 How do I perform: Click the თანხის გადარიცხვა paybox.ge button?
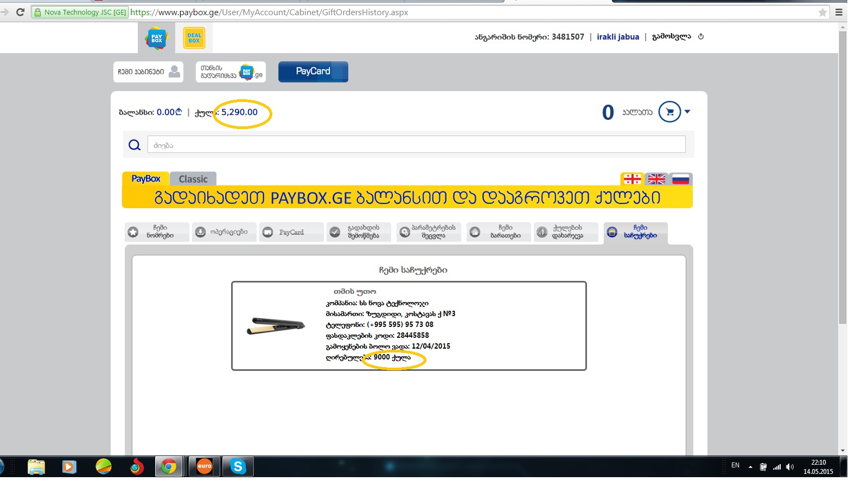231,72
